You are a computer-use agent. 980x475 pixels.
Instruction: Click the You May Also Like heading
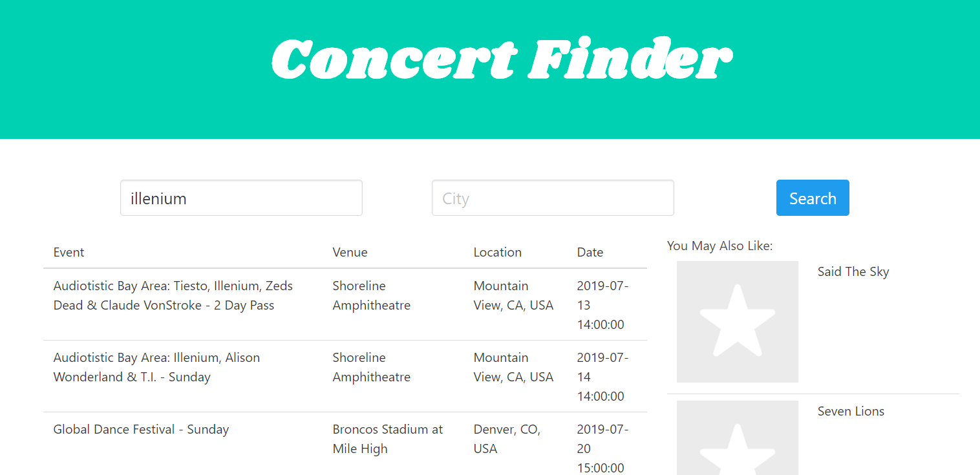(719, 246)
